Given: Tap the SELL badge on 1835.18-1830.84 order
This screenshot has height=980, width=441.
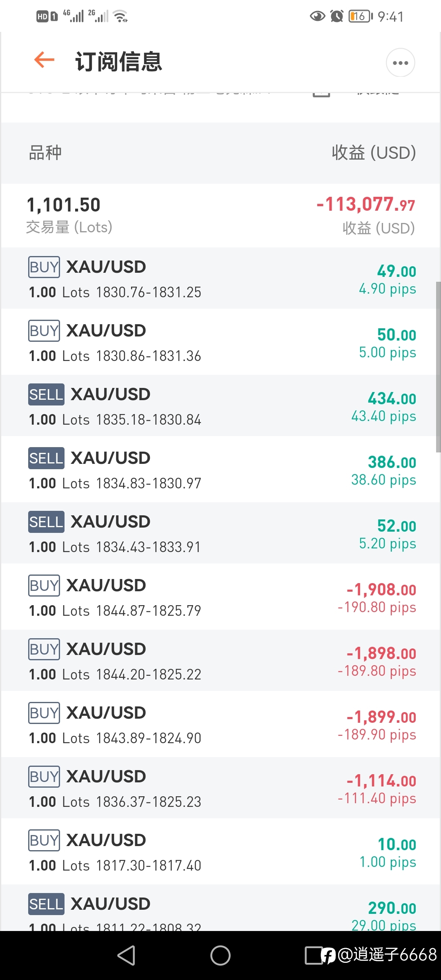Looking at the screenshot, I should [x=46, y=394].
